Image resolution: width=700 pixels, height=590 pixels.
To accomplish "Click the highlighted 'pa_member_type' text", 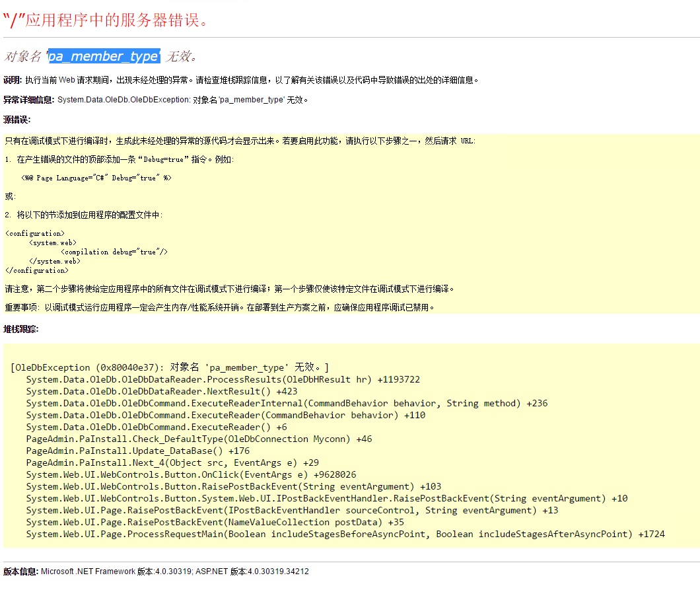I will (x=103, y=56).
